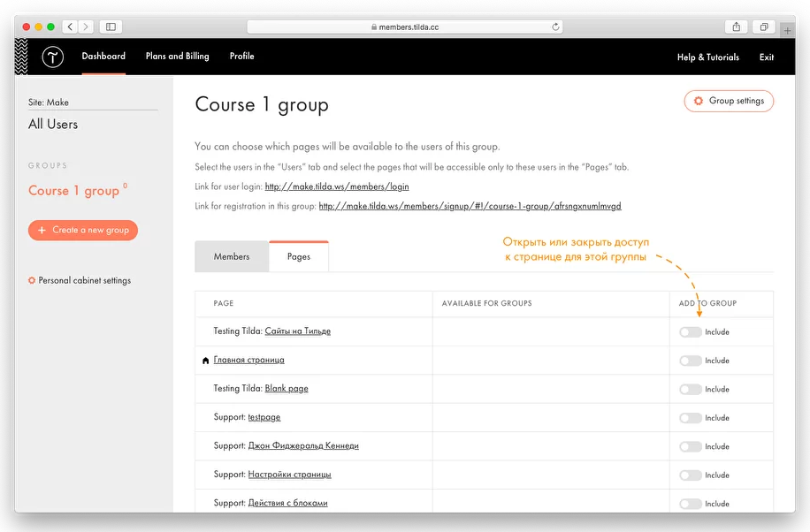Reload the page in address bar
Image resolution: width=810 pixels, height=532 pixels.
[x=555, y=27]
